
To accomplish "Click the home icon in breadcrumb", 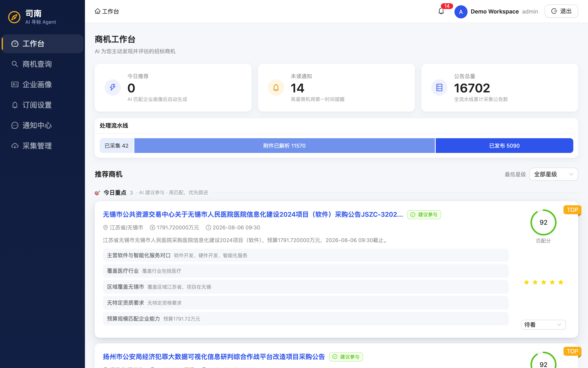I will coord(98,11).
